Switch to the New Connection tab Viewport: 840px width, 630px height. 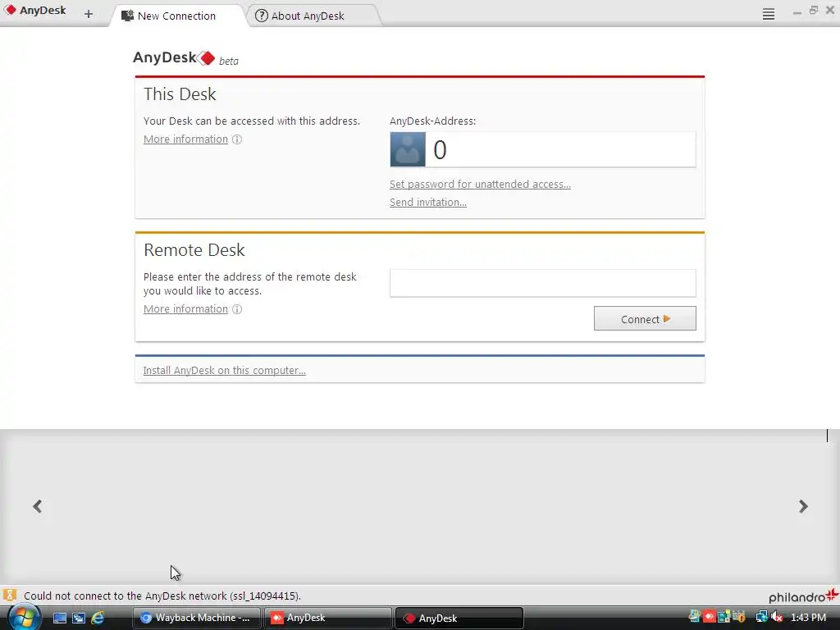click(177, 16)
